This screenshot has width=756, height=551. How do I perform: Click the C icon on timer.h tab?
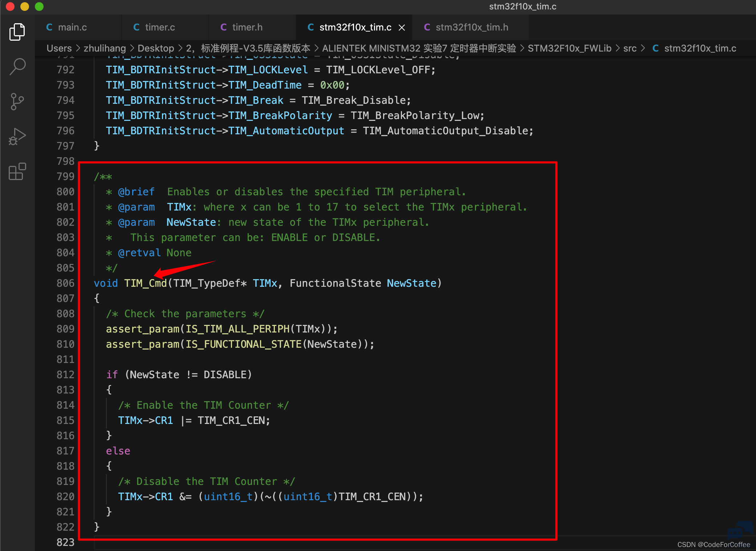coord(224,27)
